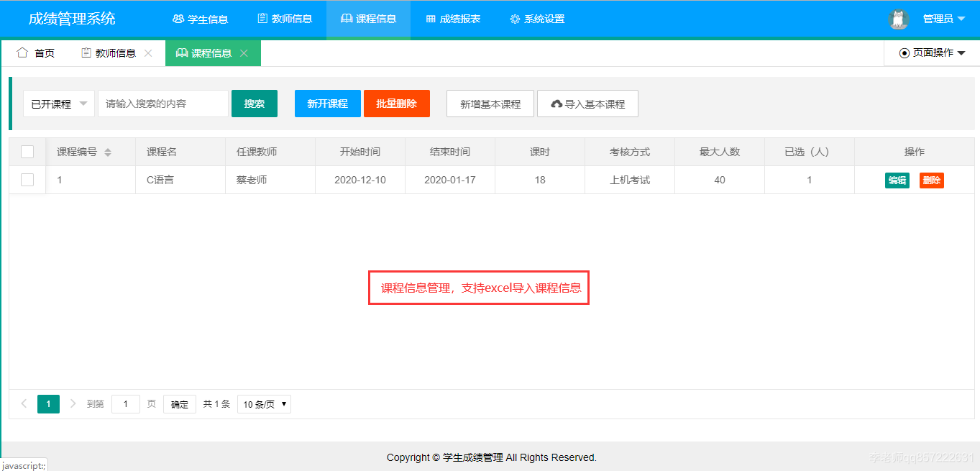
Task: Open 学生信息 via its people icon
Action: (x=178, y=19)
